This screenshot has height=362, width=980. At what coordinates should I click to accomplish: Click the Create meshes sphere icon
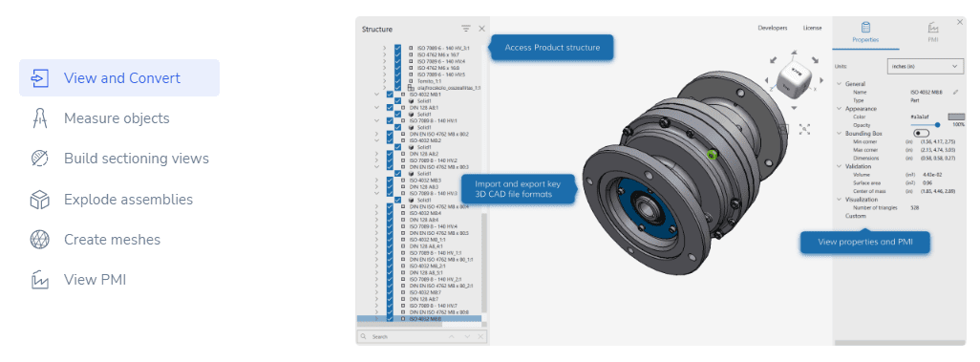click(39, 240)
